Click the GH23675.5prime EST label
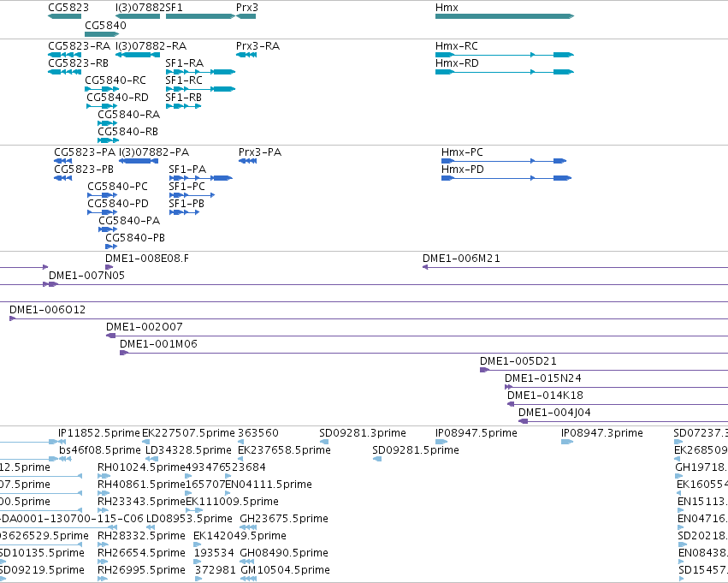This screenshot has height=583, width=728. coord(284,519)
